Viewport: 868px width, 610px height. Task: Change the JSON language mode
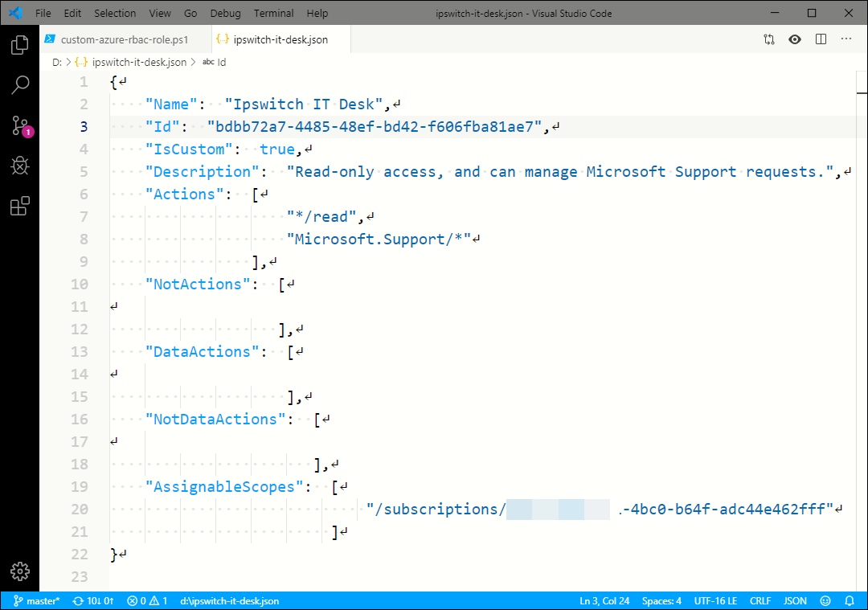coord(795,600)
